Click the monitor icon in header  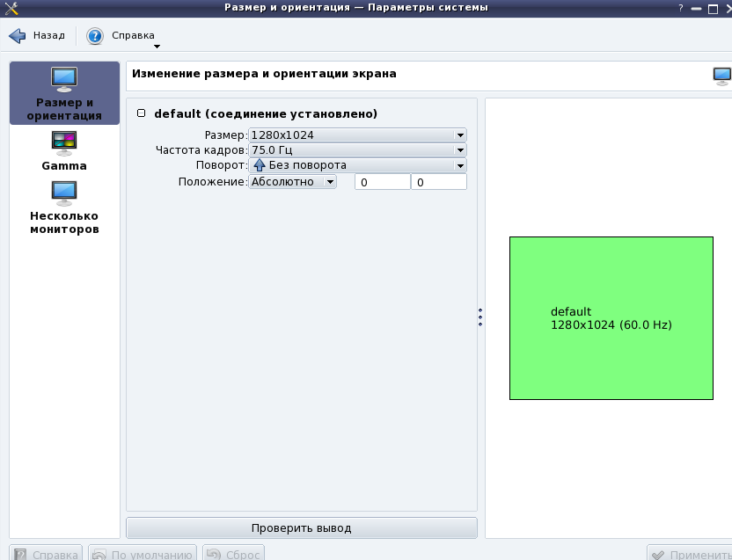point(722,76)
